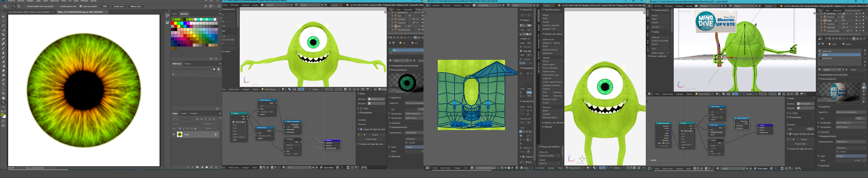Click the Cube mesh icon in Wazowski3 outliner
This screenshot has height=178, width=868.
pyautogui.click(x=825, y=21)
